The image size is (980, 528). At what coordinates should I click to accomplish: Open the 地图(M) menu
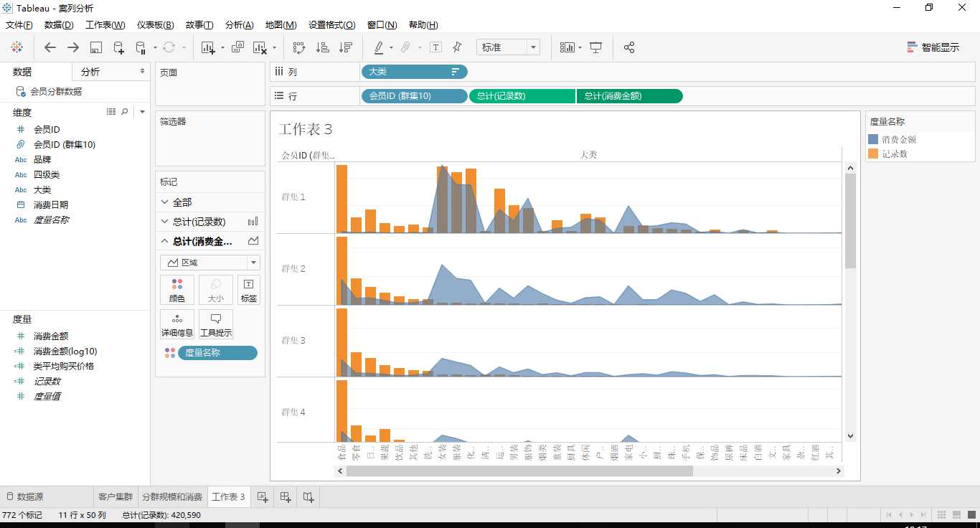click(281, 24)
